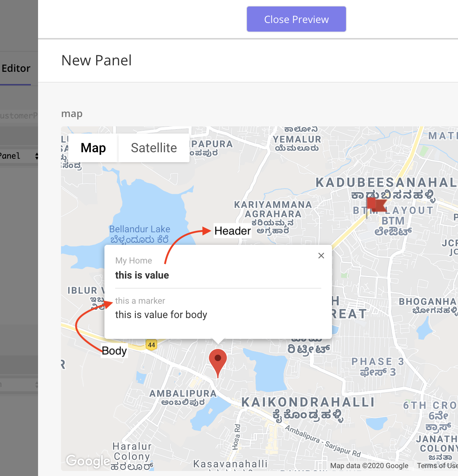Open the Terms of Use link
The width and height of the screenshot is (458, 476).
coord(437,466)
